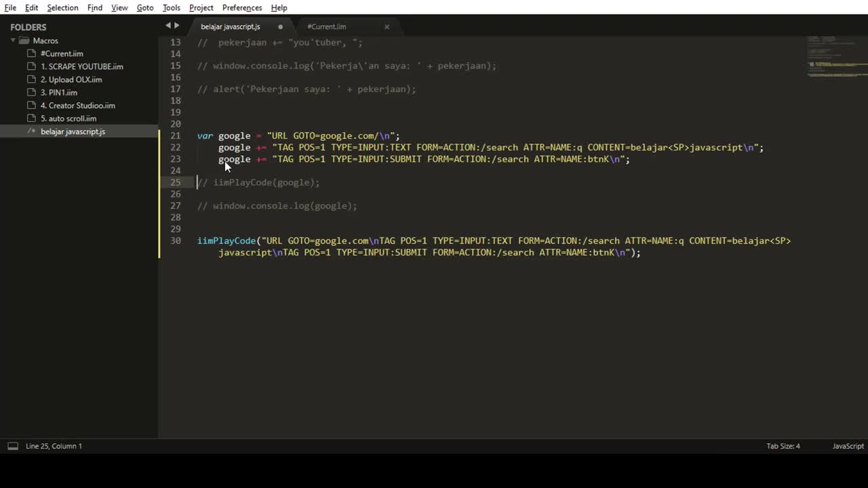This screenshot has height=488, width=868.
Task: Close the #Current.iim tab
Action: pos(387,26)
